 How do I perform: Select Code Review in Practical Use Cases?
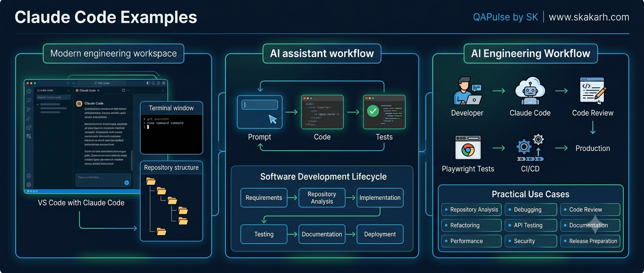point(590,210)
